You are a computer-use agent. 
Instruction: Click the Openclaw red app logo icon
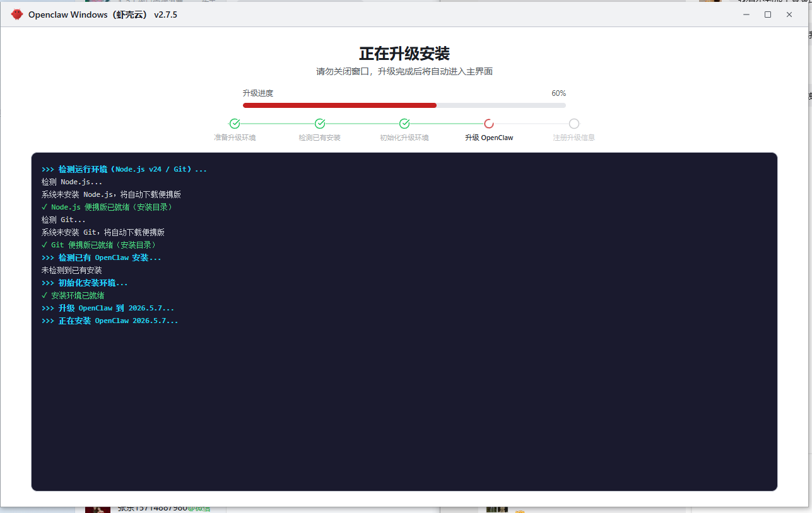[x=17, y=15]
